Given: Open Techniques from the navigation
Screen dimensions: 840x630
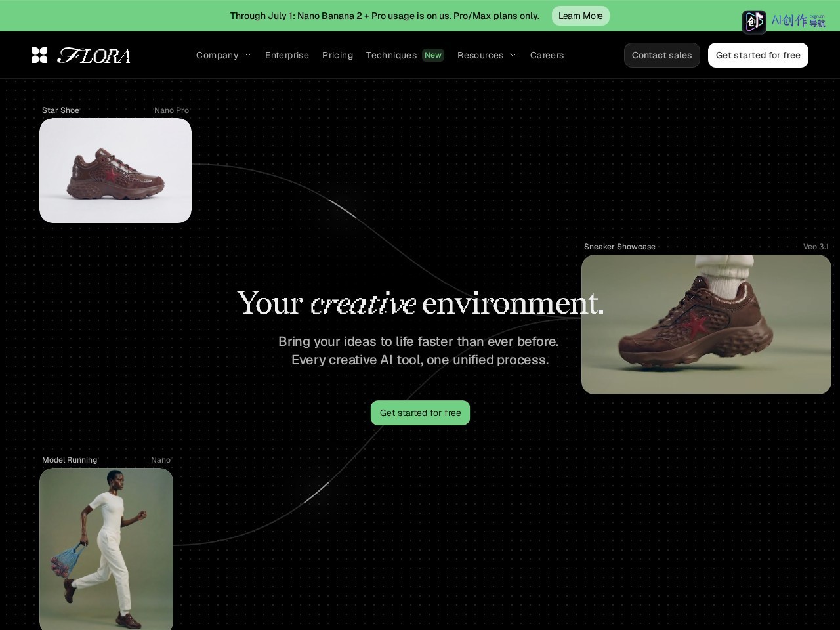Looking at the screenshot, I should (391, 55).
